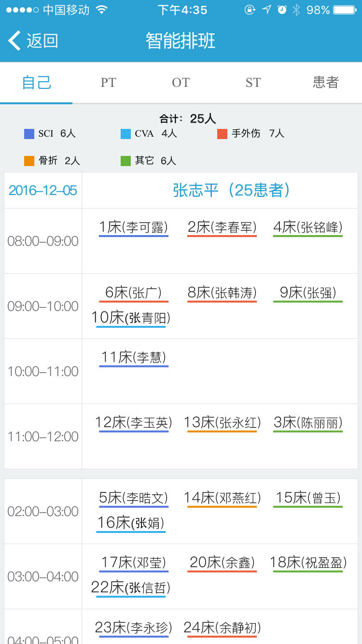Tap the Wi-Fi status icon
Viewport: 362px width, 644px height.
pos(101,10)
